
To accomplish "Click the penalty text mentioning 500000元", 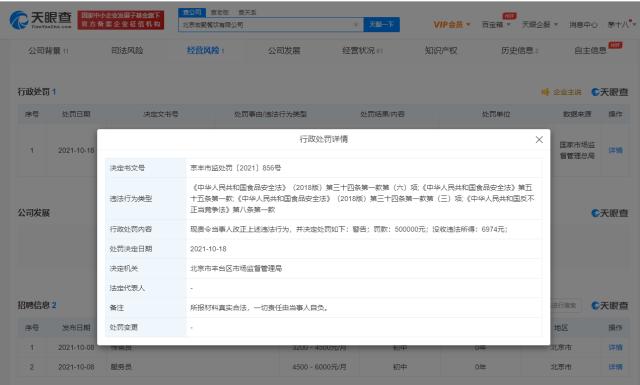I will (x=349, y=229).
